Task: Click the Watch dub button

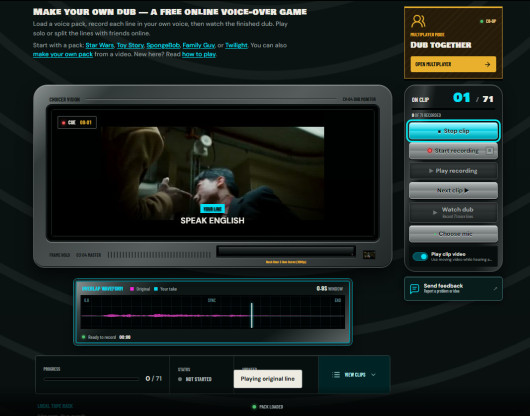Action: [453, 212]
